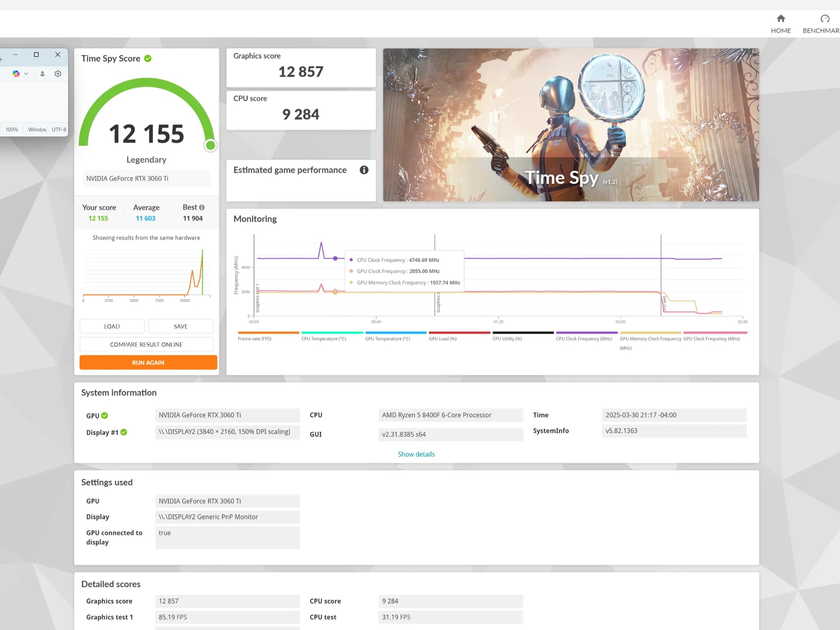Click the SAVE result button
This screenshot has height=630, width=840.
pyautogui.click(x=181, y=326)
